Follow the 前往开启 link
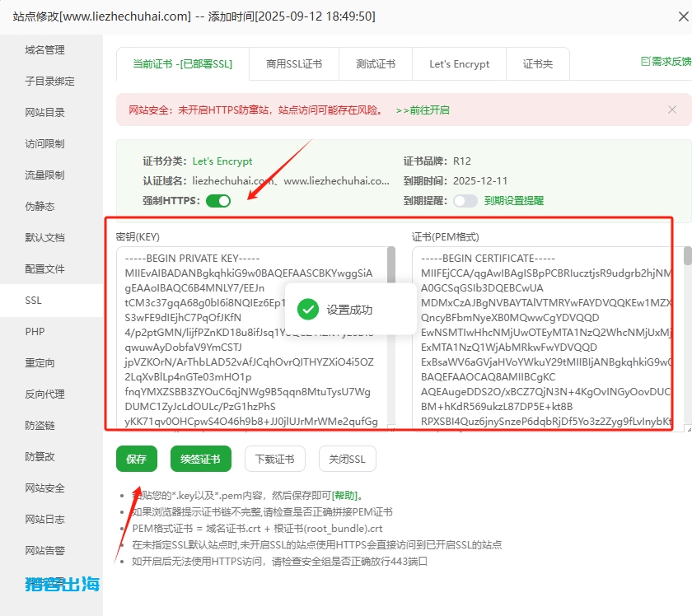Viewport: 692px width, 616px height. tap(423, 110)
